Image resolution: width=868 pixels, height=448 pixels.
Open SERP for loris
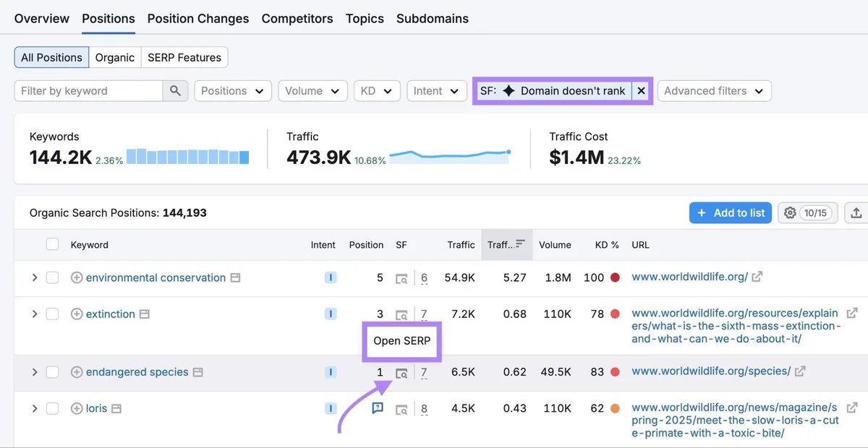click(401, 409)
